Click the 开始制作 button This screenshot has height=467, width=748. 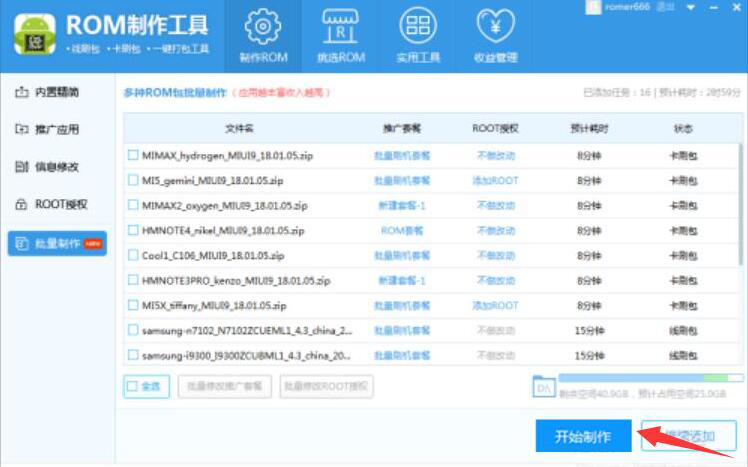583,436
